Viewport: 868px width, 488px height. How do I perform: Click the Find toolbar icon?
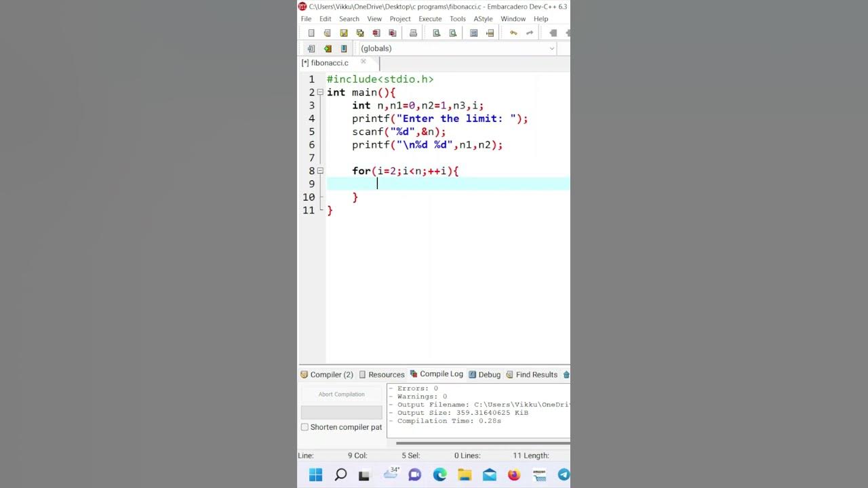coord(437,33)
